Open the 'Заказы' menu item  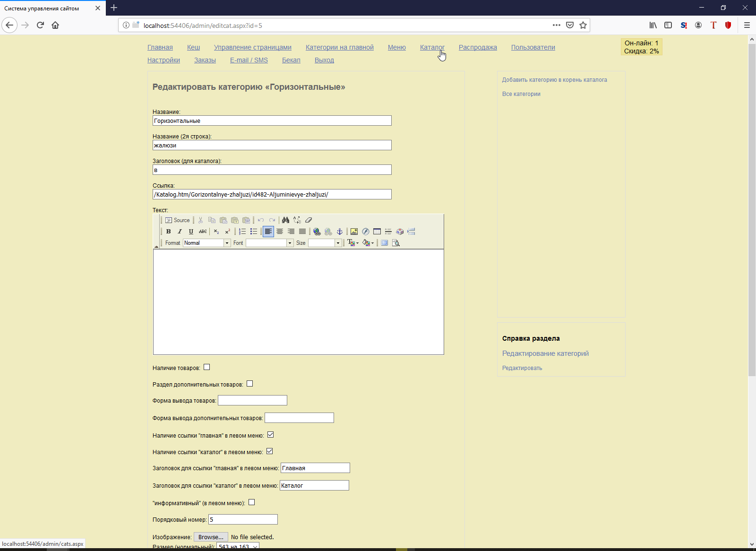[x=205, y=60]
